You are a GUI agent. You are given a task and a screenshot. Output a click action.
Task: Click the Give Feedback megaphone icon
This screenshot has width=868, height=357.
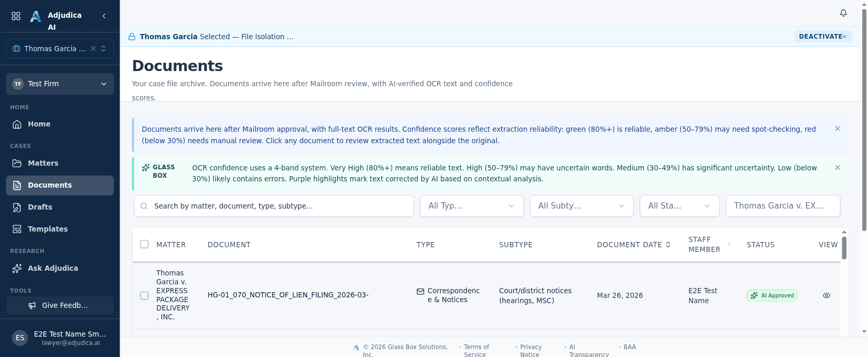(x=32, y=306)
